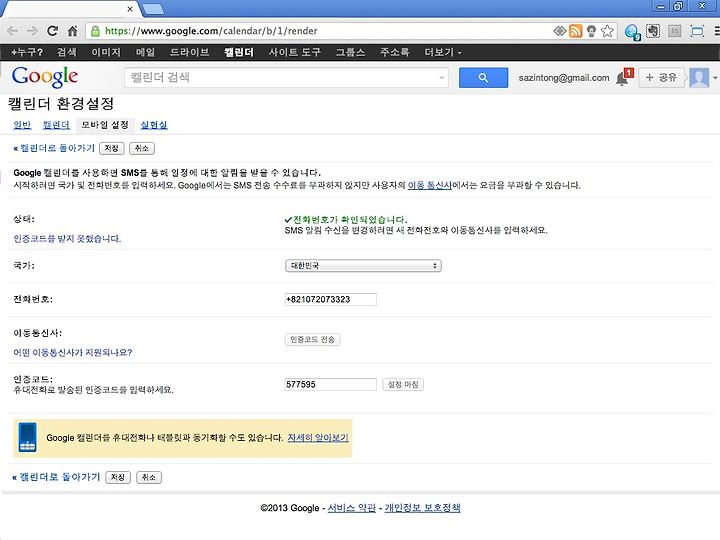
Task: Click the blue search magnifier button
Action: [484, 78]
